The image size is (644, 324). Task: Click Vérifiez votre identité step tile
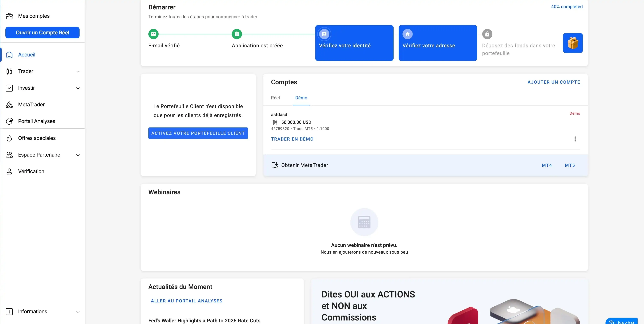point(354,43)
